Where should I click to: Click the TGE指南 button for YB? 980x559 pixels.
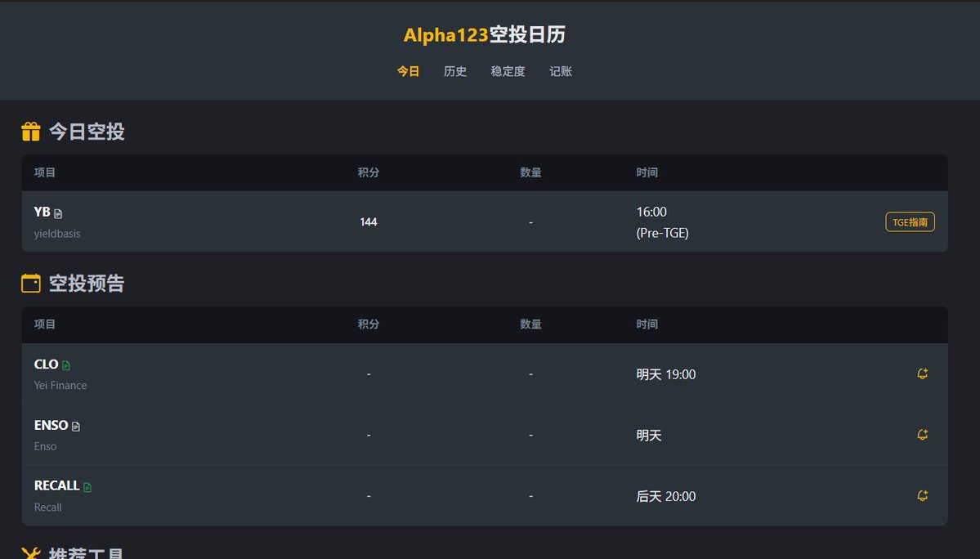[x=910, y=221]
